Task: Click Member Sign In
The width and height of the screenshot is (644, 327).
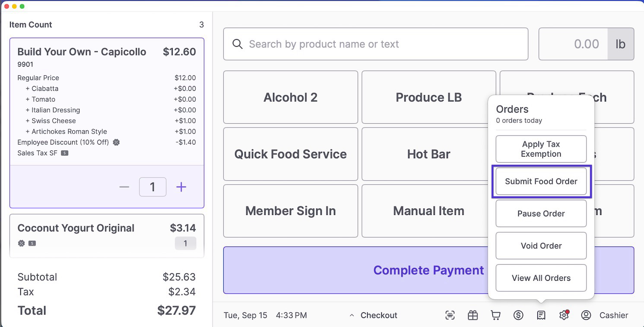Action: tap(291, 211)
